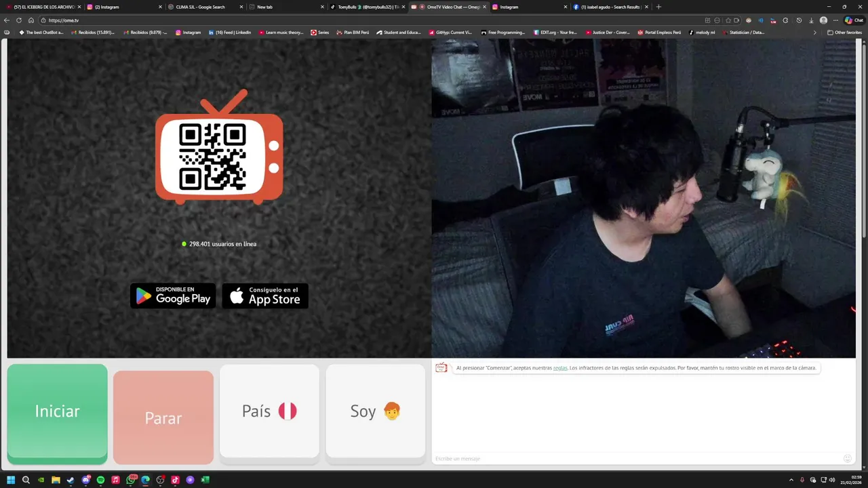
Task: Open the App Store download badge
Action: pos(265,296)
